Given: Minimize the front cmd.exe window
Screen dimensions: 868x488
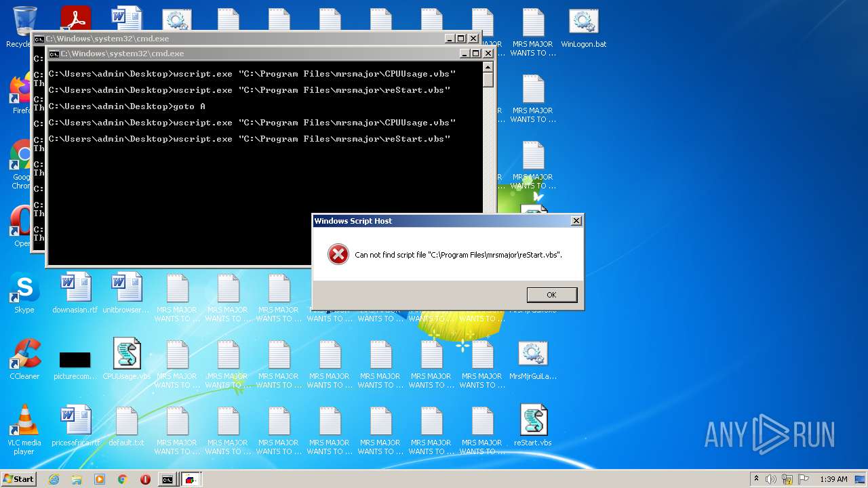Looking at the screenshot, I should click(465, 54).
